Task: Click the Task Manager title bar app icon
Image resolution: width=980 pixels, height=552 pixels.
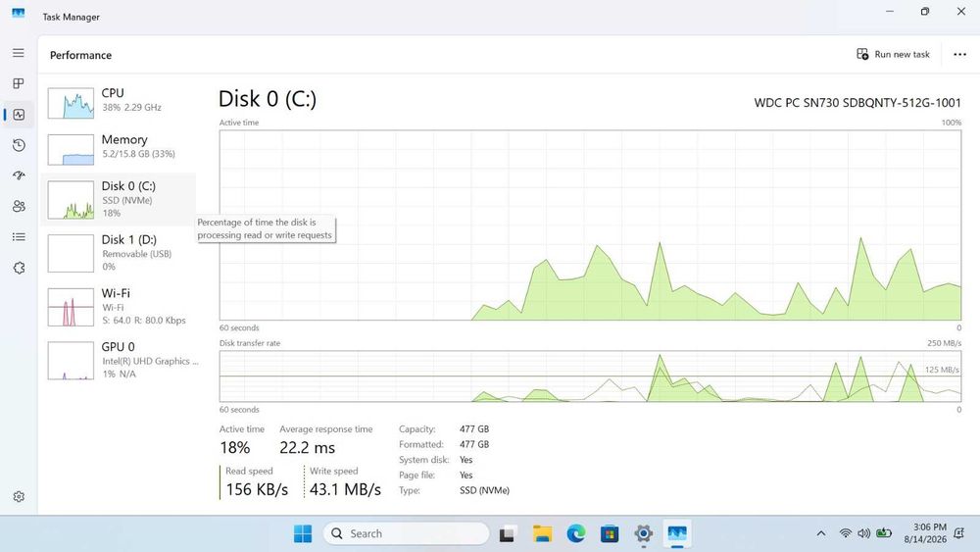Action: point(19,13)
